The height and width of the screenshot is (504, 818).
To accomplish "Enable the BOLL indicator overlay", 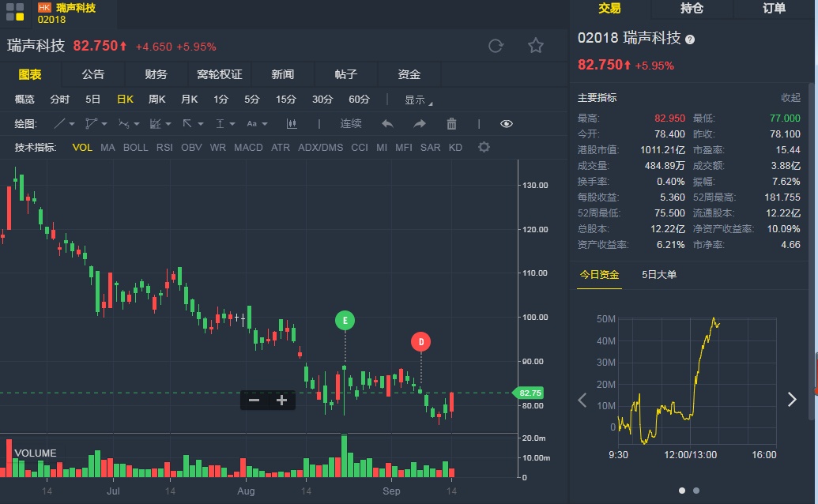I will coord(136,148).
